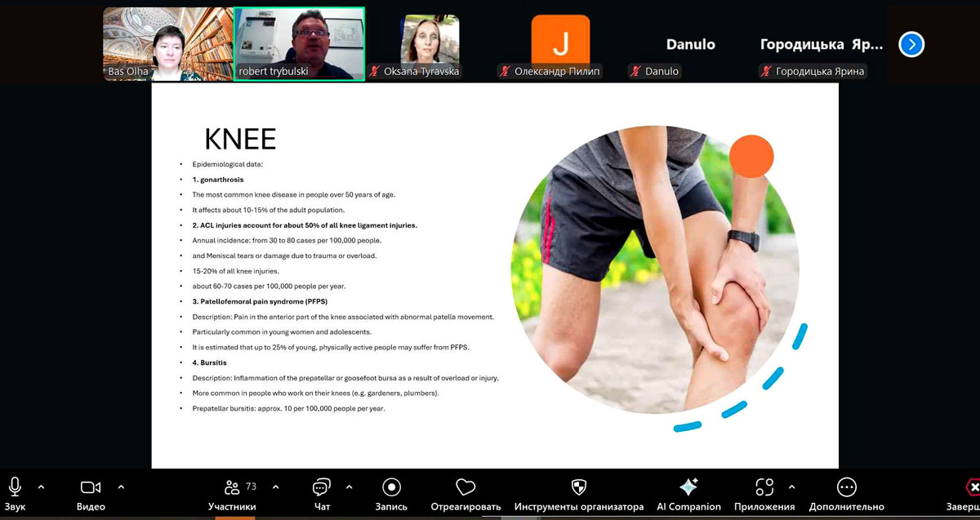Click the Видео camera icon
This screenshot has height=520, width=980.
tap(90, 487)
